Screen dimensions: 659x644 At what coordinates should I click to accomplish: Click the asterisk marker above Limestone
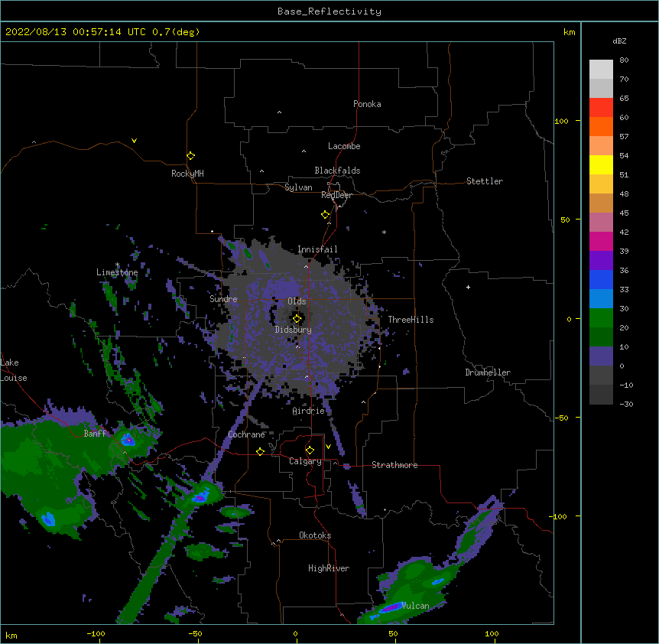[x=118, y=265]
